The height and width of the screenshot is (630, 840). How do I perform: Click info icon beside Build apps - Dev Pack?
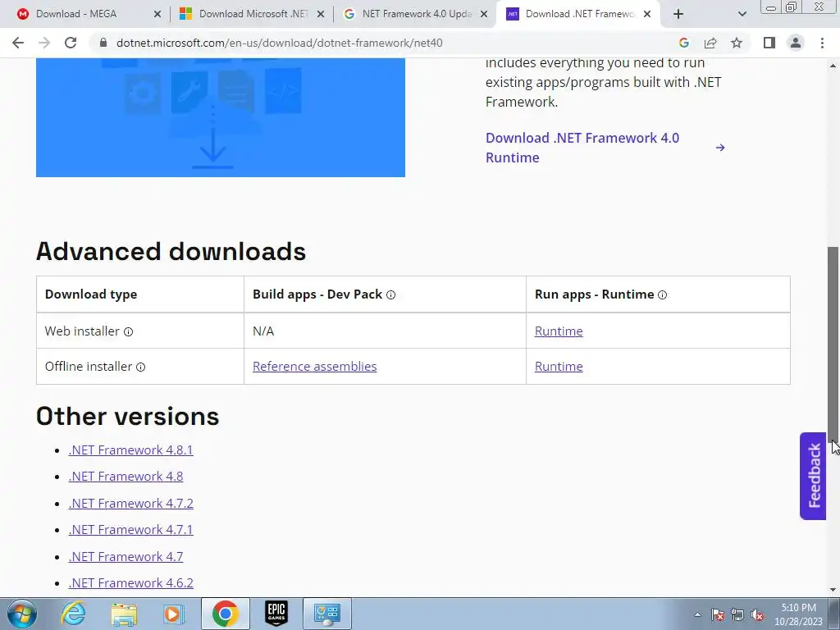coord(391,294)
